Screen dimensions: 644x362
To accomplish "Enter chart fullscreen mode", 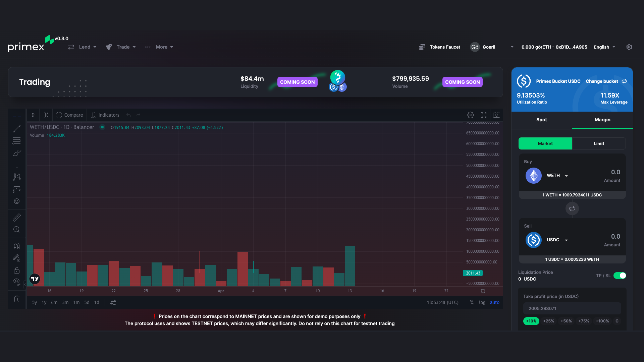I will pos(484,115).
